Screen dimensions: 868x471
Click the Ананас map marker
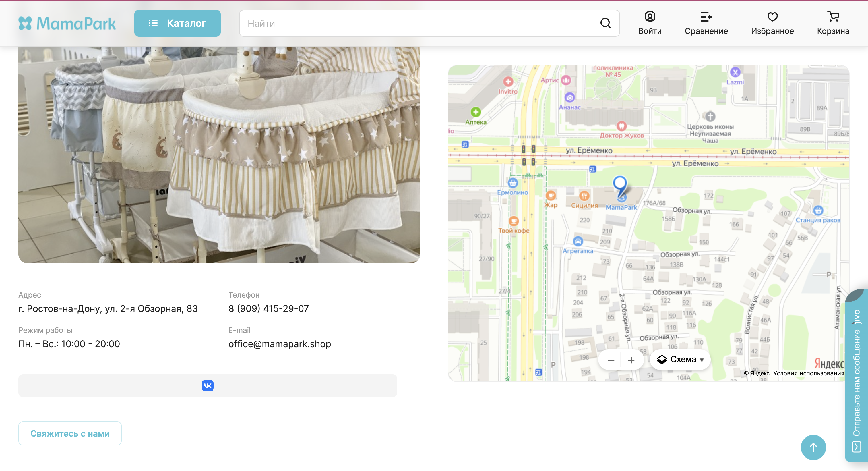[569, 97]
